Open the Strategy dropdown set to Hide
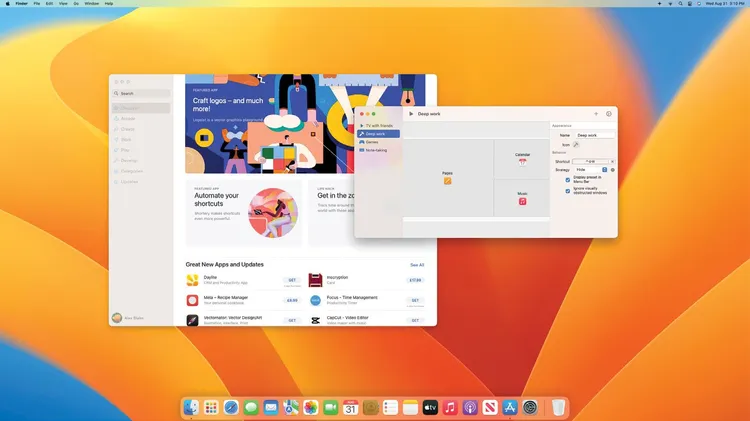This screenshot has height=421, width=750. pos(590,170)
